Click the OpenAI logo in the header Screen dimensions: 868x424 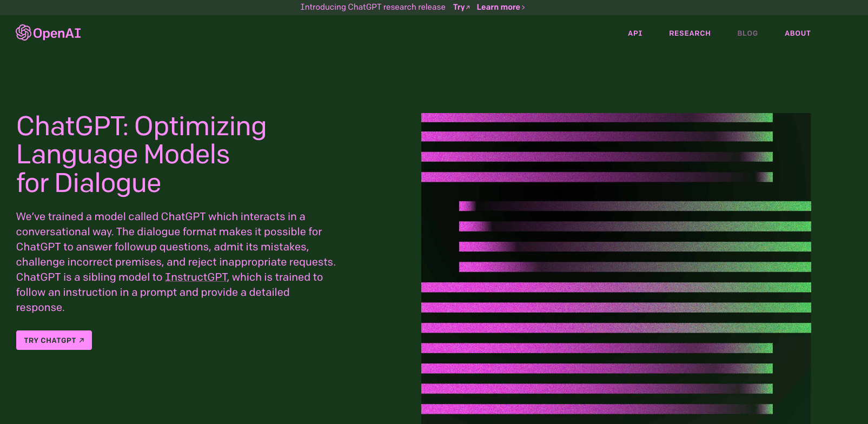(x=49, y=33)
